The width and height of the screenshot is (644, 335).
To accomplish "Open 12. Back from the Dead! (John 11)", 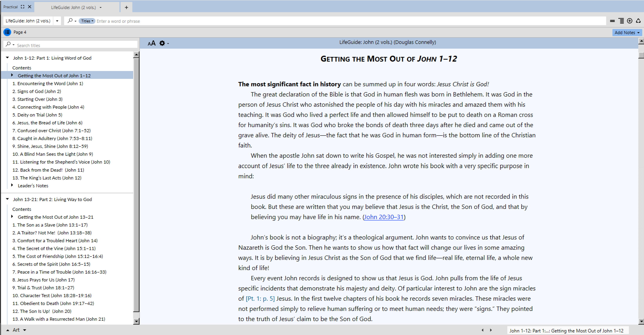I will (x=48, y=170).
